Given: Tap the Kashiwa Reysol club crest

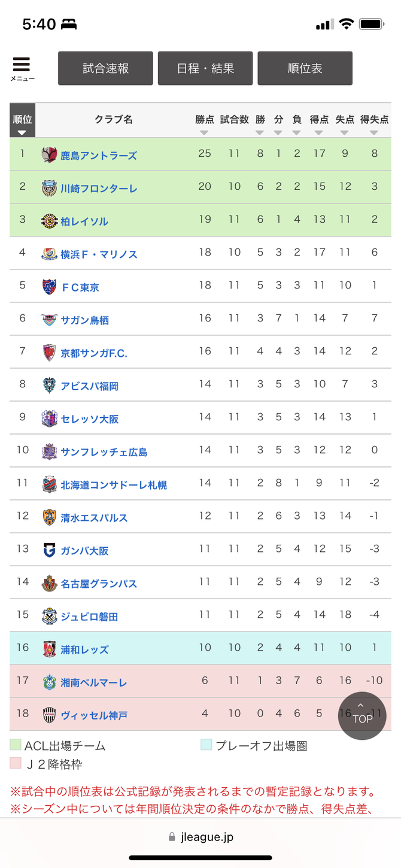Looking at the screenshot, I should coord(50,221).
